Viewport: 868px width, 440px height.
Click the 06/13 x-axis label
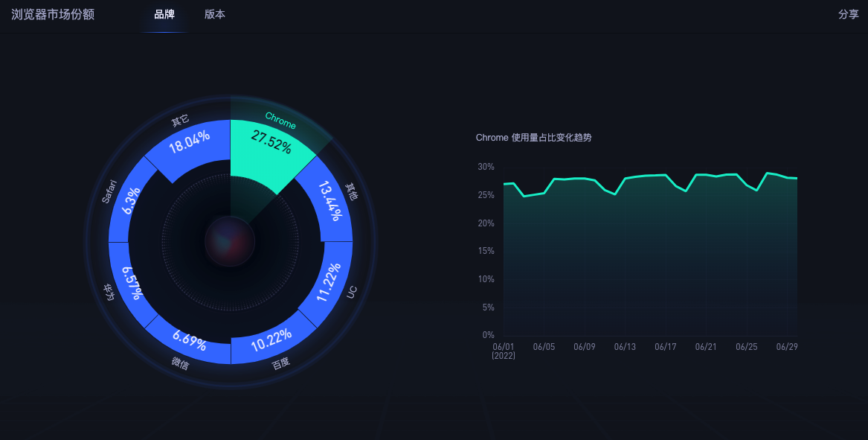coord(625,347)
